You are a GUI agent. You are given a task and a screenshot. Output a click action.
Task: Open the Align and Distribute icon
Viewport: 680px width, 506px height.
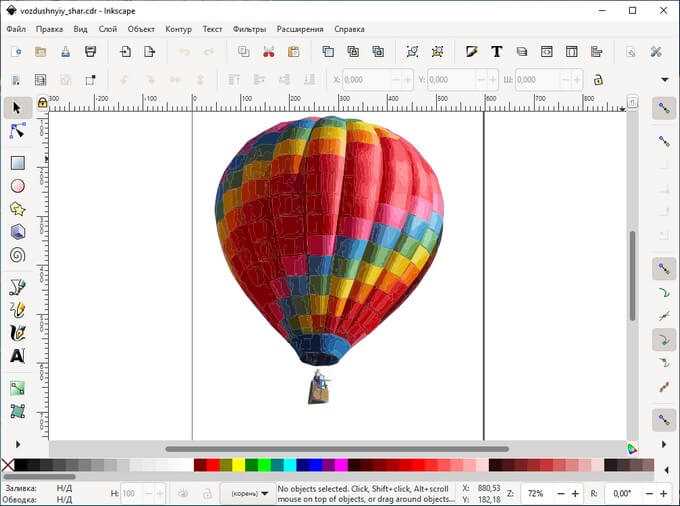(x=597, y=52)
